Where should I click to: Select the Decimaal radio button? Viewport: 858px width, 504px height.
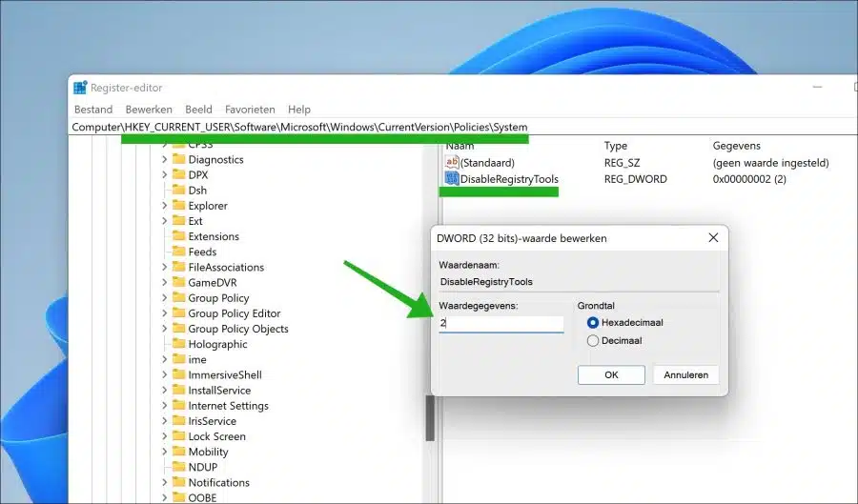click(x=593, y=340)
